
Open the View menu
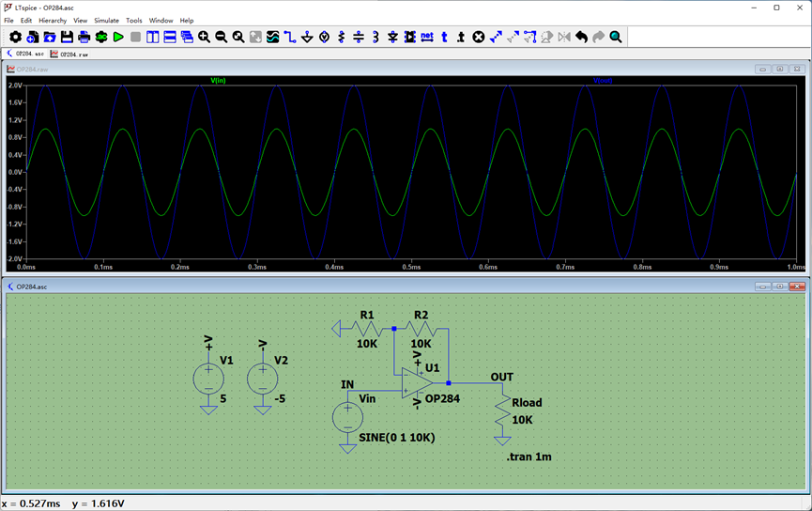coord(81,21)
